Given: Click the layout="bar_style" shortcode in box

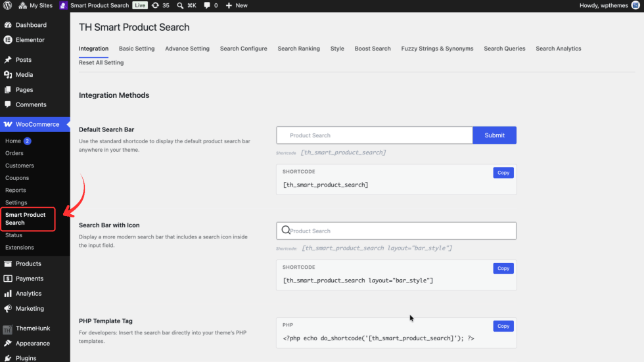Looking at the screenshot, I should 357,281.
